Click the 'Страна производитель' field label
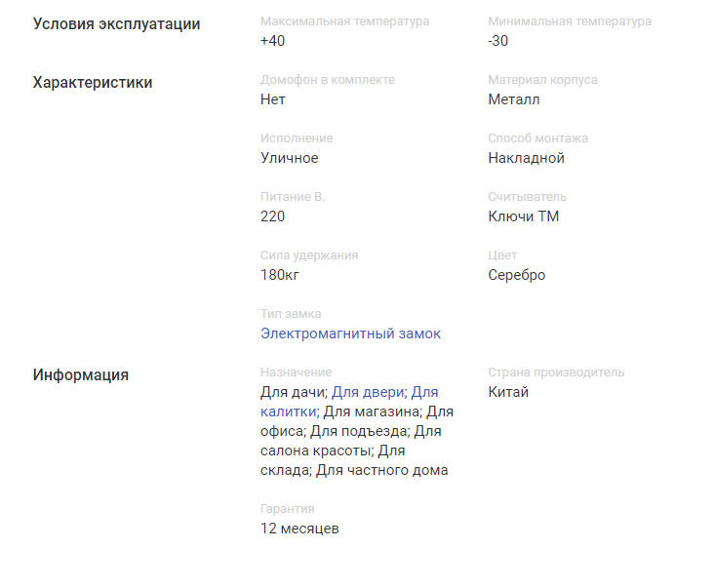714x588 pixels. pyautogui.click(x=556, y=372)
